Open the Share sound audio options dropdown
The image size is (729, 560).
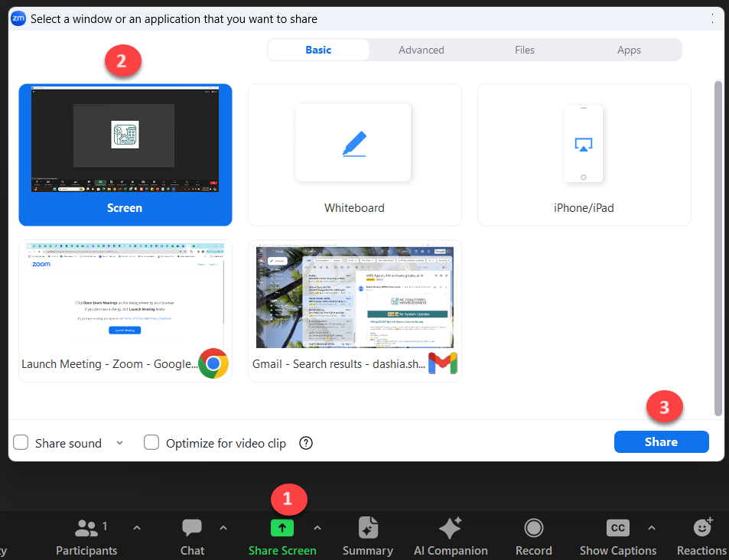[x=119, y=443]
